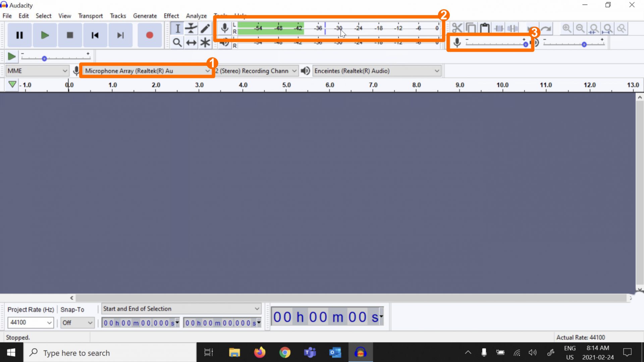Click the Zoom In magnifier icon
644x362 pixels.
click(x=567, y=28)
